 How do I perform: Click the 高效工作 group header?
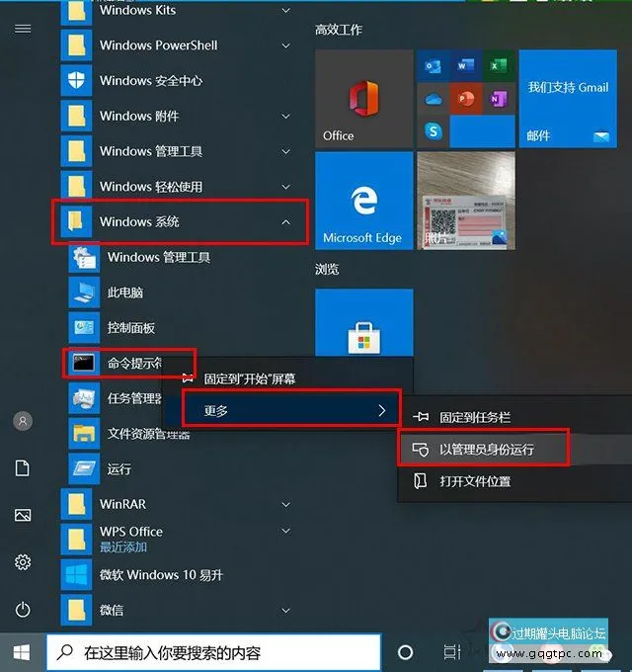tap(339, 30)
